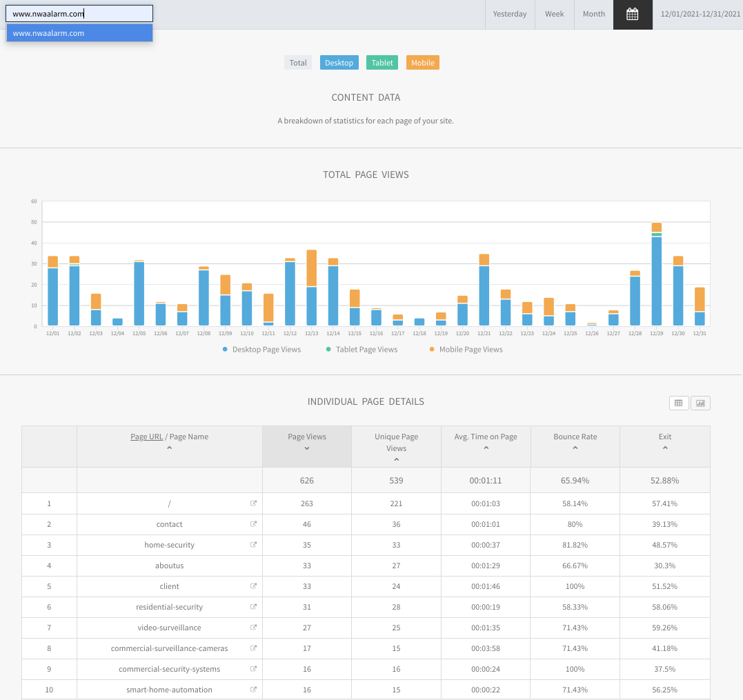Screen dimensions: 743x700
Task: Open home-security external link icon
Action: click(x=253, y=545)
